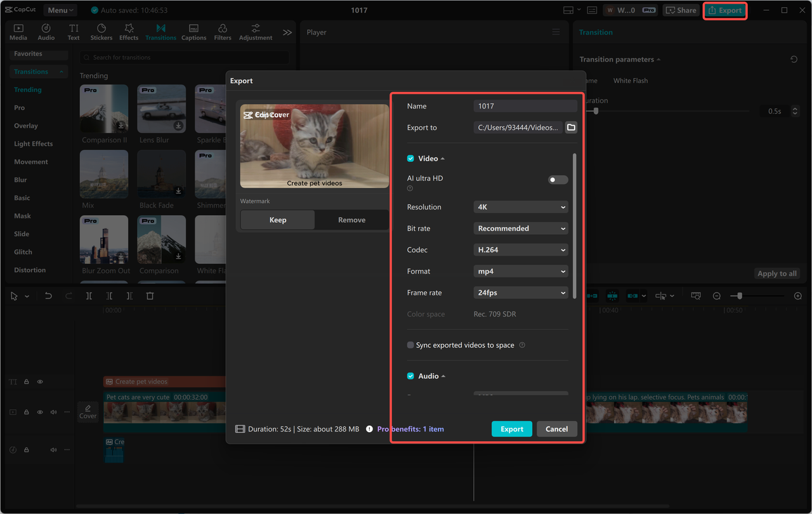Viewport: 812px width, 514px height.
Task: Download the Lens Blur transition
Action: [178, 126]
